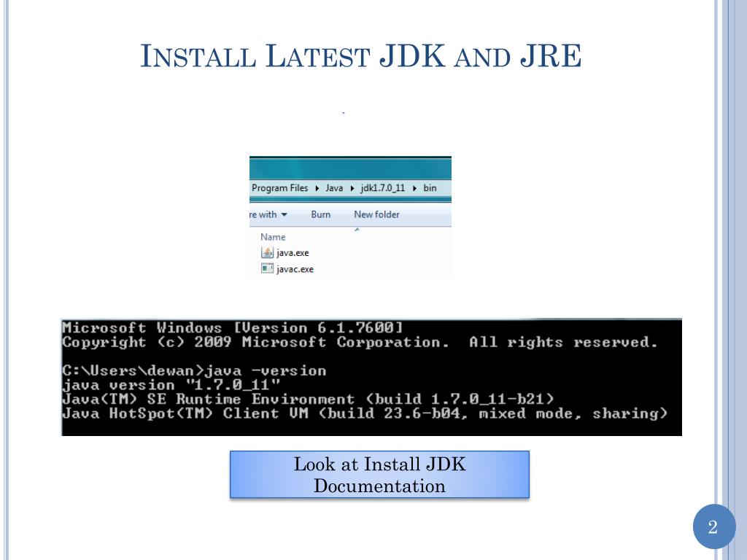Expand the arrow after Java breadcrumb
The width and height of the screenshot is (747, 560).
(x=352, y=188)
